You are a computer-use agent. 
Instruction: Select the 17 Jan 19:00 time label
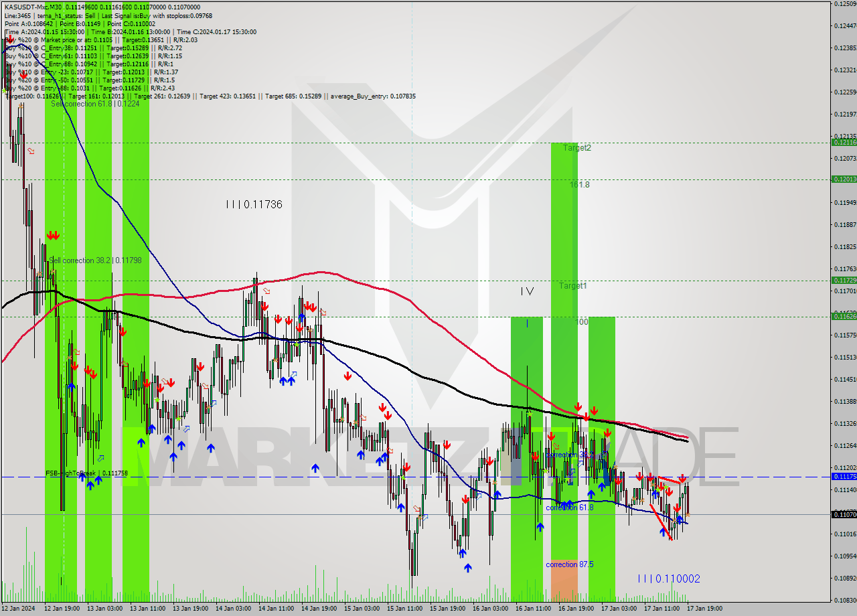point(706,609)
